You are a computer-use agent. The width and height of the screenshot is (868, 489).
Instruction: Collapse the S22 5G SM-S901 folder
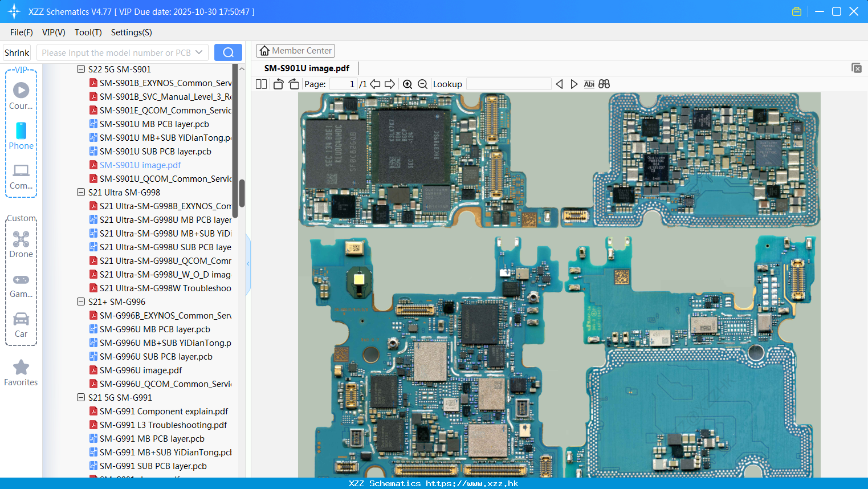click(x=81, y=69)
